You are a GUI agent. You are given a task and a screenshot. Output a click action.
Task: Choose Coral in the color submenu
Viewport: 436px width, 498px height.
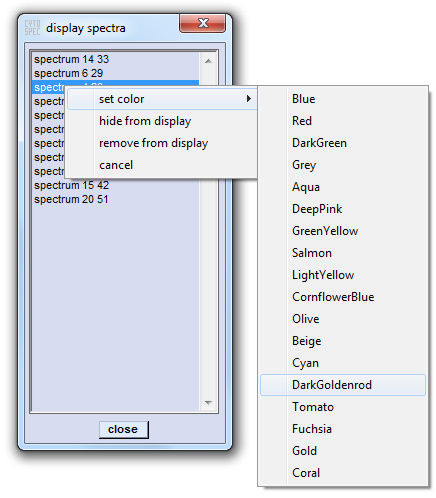click(x=343, y=473)
